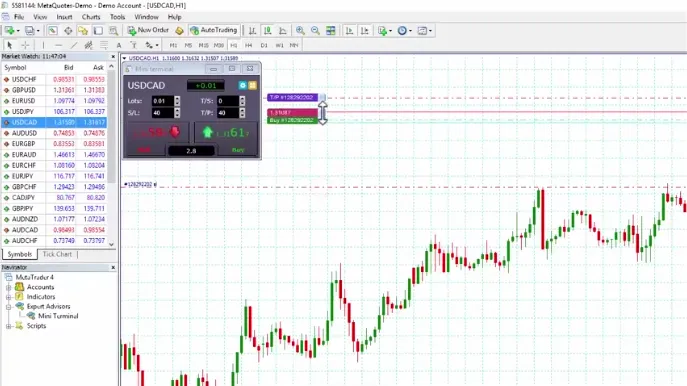687x386 pixels.
Task: Switch timeframe to D1
Action: tap(264, 45)
